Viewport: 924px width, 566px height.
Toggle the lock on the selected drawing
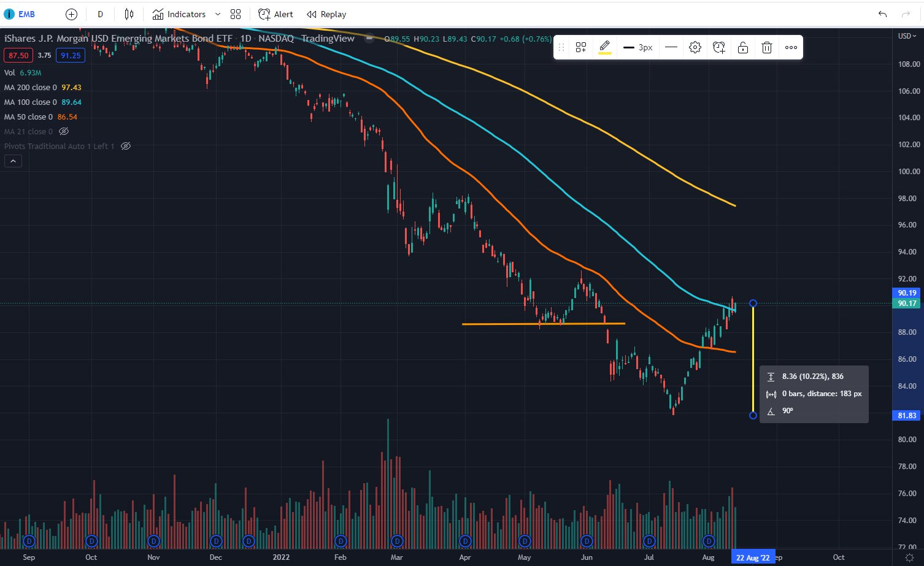(743, 47)
